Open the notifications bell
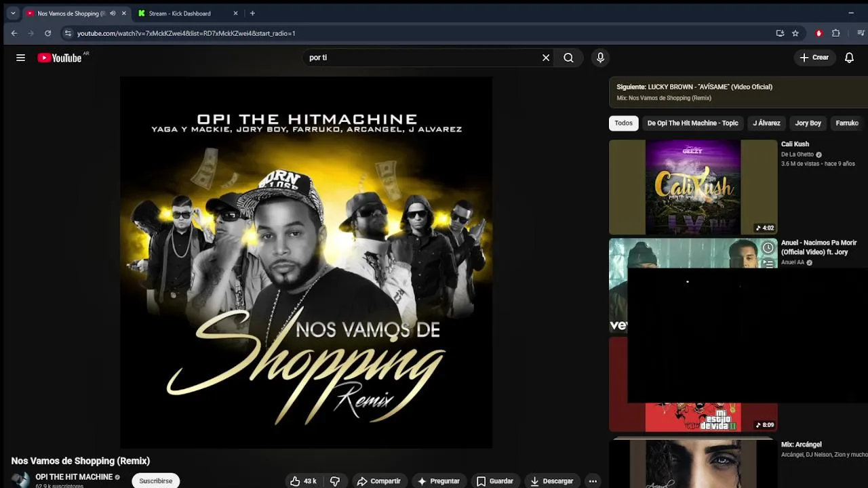This screenshot has height=488, width=868. pyautogui.click(x=849, y=58)
